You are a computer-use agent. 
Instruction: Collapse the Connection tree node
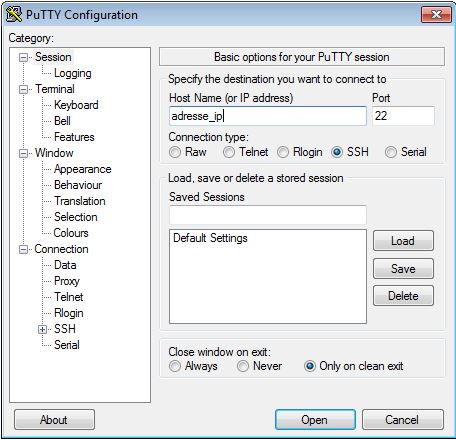(x=23, y=249)
